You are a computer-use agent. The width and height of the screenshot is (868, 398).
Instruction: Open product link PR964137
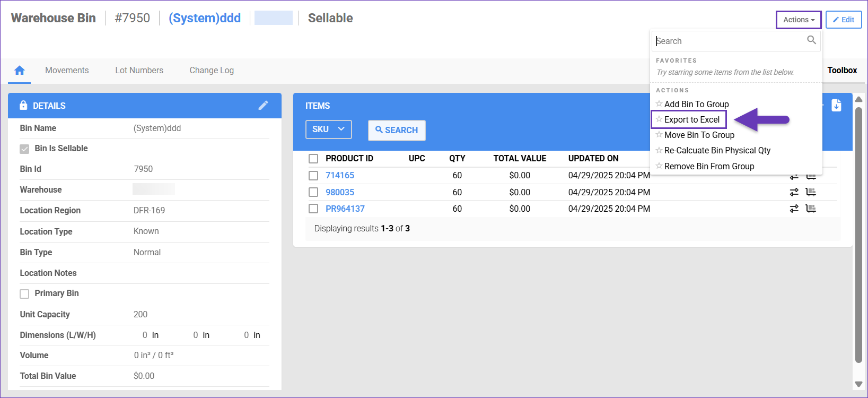pos(345,209)
